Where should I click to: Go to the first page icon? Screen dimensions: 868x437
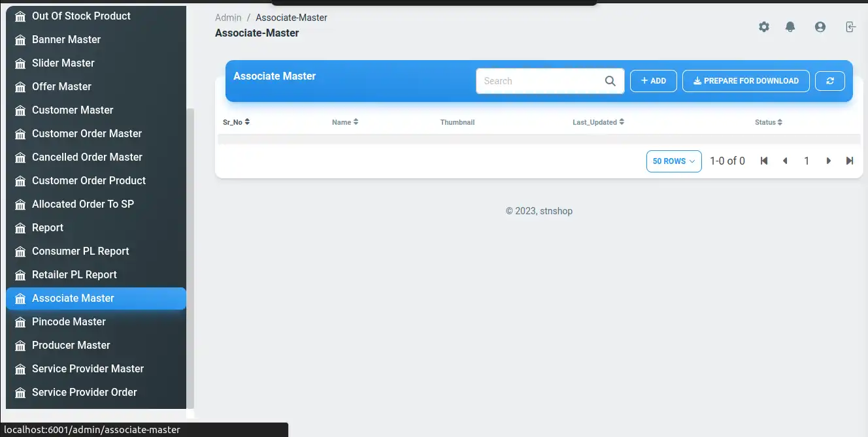click(763, 161)
